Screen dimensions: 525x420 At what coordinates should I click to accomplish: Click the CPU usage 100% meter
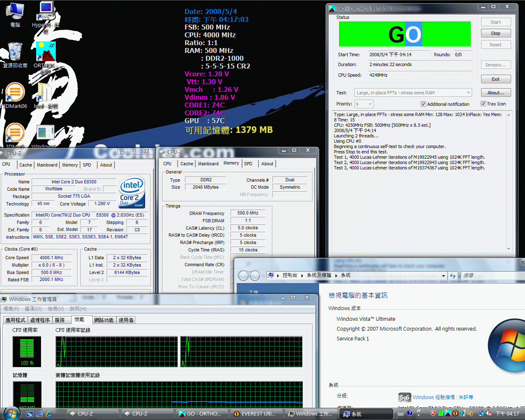[27, 352]
